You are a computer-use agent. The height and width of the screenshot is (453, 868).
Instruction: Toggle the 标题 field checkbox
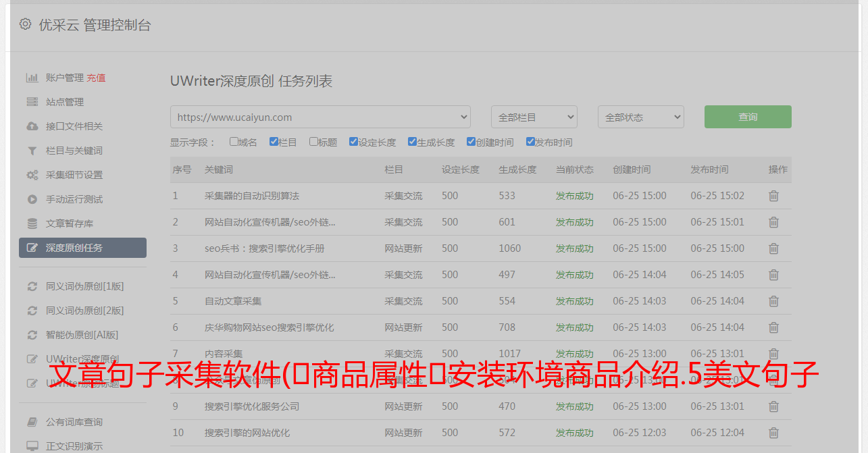(x=313, y=142)
